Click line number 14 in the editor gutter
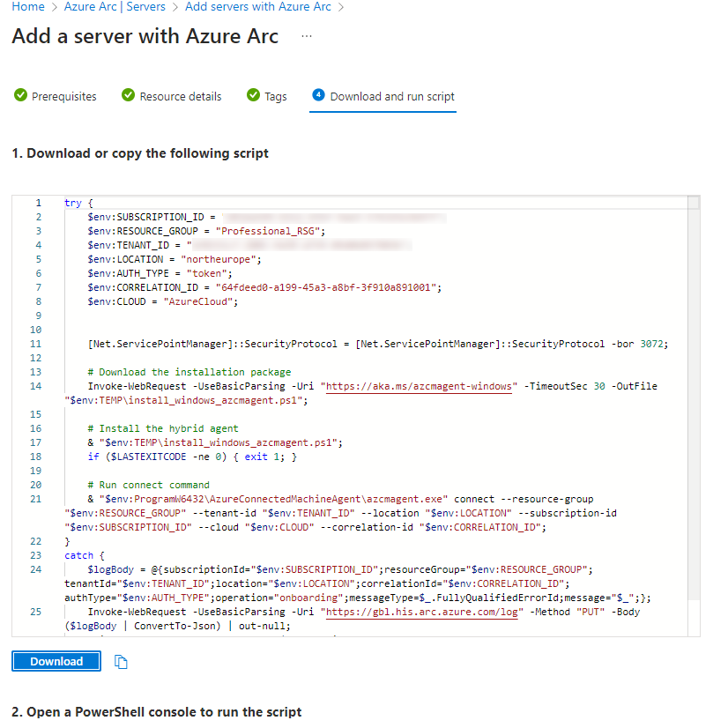The image size is (728, 728). point(36,386)
